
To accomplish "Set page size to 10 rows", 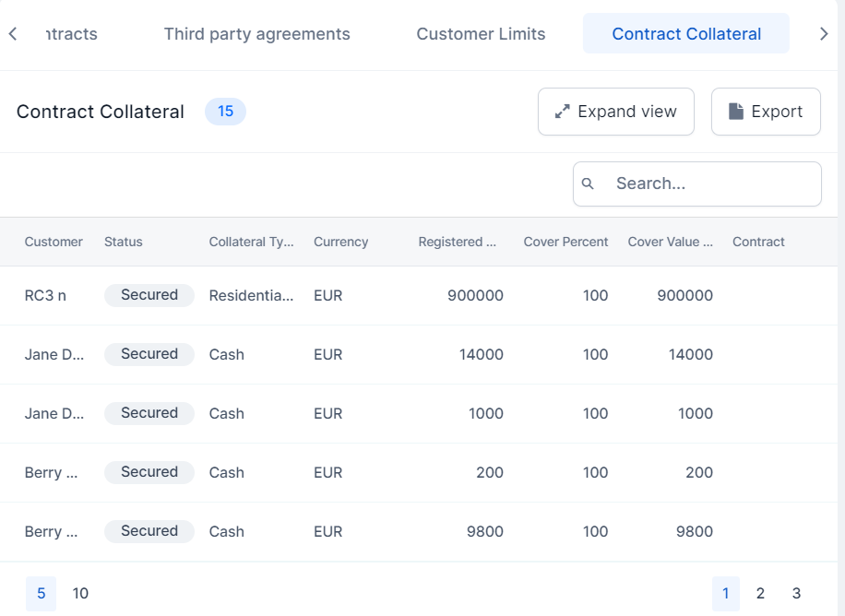I will coord(80,594).
